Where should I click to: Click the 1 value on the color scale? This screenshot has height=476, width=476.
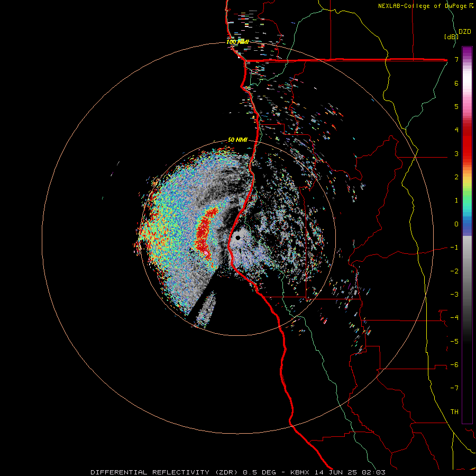point(456,200)
